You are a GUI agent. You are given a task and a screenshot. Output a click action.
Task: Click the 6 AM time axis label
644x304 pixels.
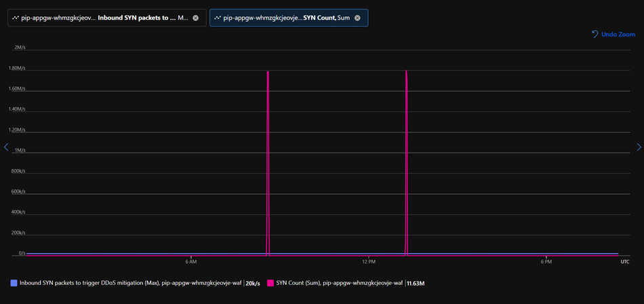tap(191, 262)
